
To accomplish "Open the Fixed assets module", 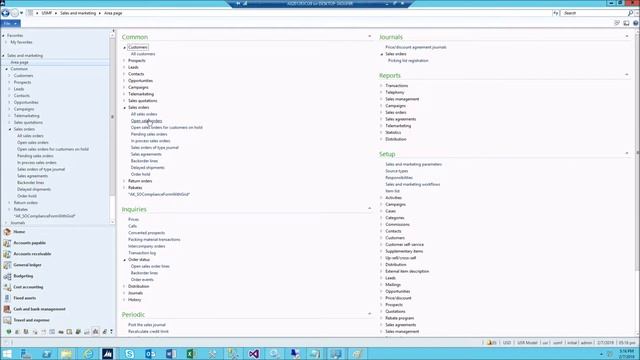I will tap(24, 298).
